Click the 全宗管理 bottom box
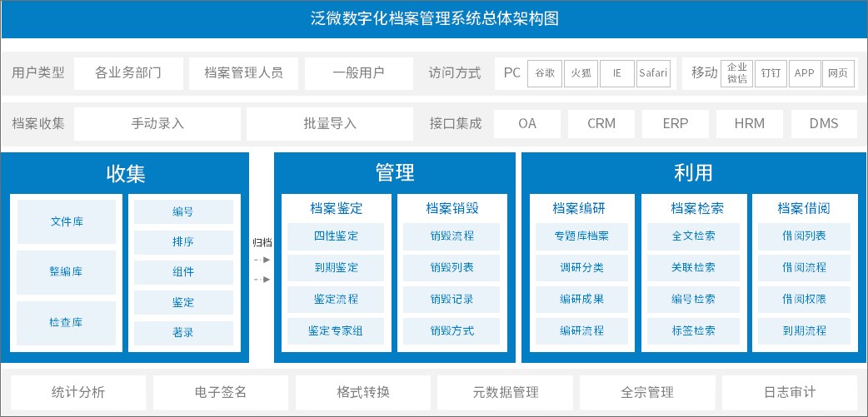 [648, 393]
